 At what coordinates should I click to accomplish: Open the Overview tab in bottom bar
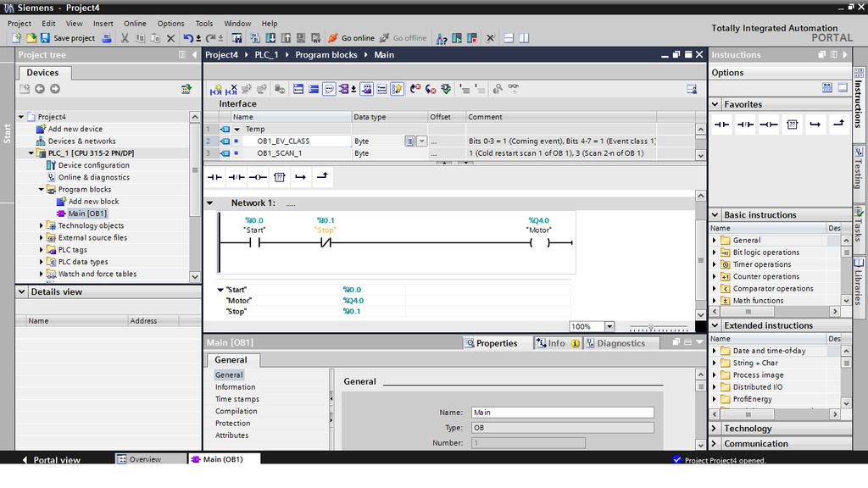151,459
